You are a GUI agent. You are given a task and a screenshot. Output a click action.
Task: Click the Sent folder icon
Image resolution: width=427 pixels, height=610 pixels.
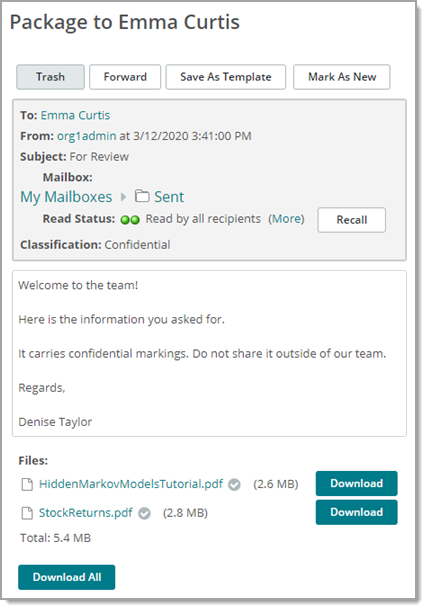pyautogui.click(x=142, y=196)
